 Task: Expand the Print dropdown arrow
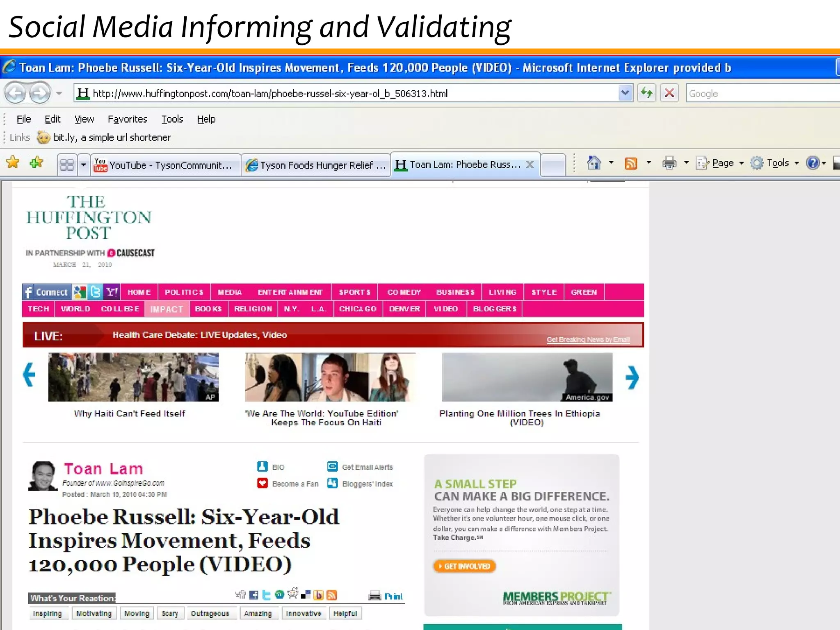click(x=686, y=163)
